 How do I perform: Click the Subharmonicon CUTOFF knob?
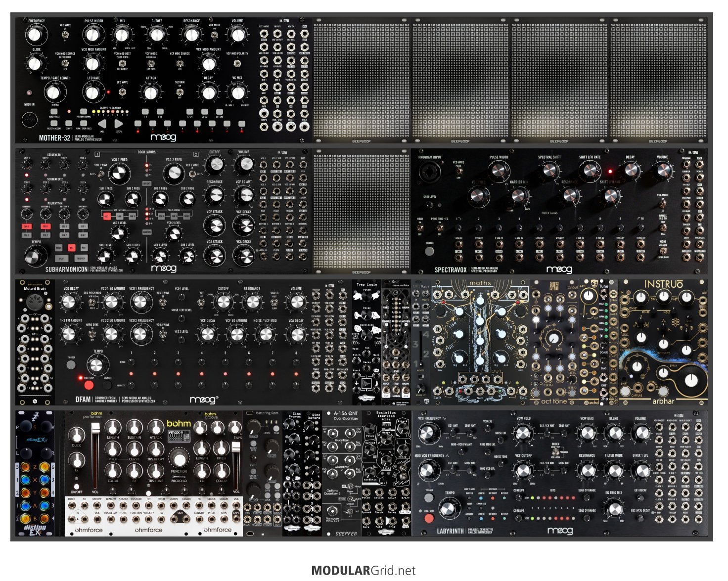[x=215, y=165]
